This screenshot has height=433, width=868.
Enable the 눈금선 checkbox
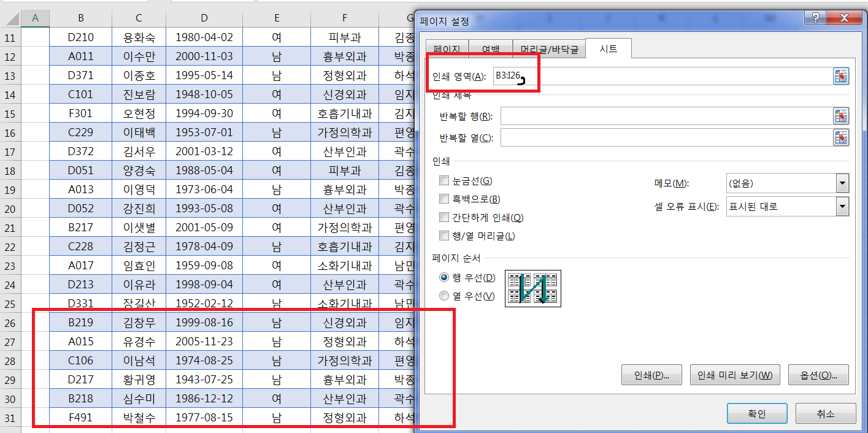pos(444,181)
